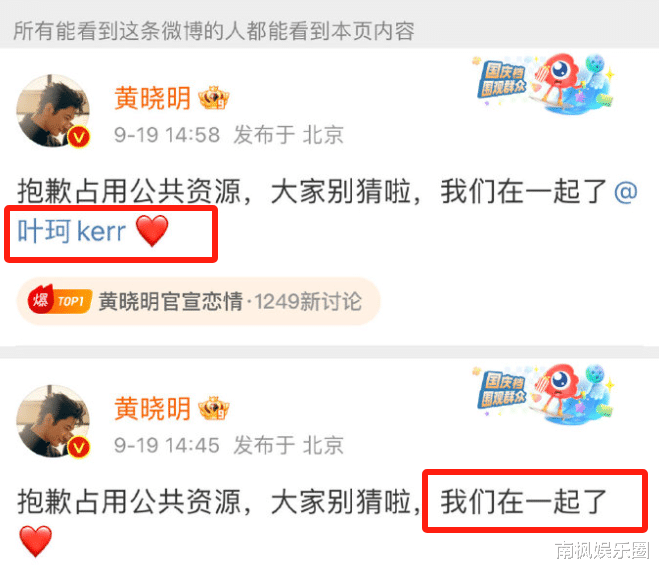The width and height of the screenshot is (659, 571).
Task: Click the 黄晓明 username on the second post
Action: click(x=153, y=408)
